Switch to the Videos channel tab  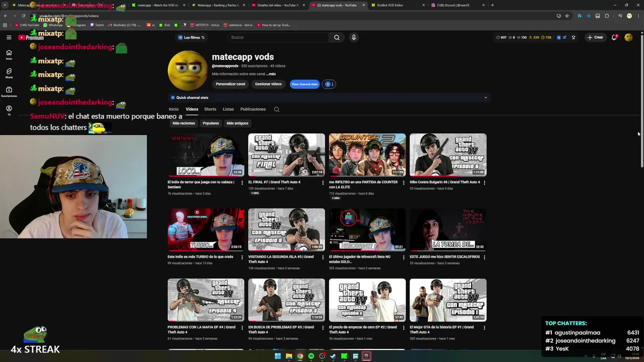[x=192, y=109]
